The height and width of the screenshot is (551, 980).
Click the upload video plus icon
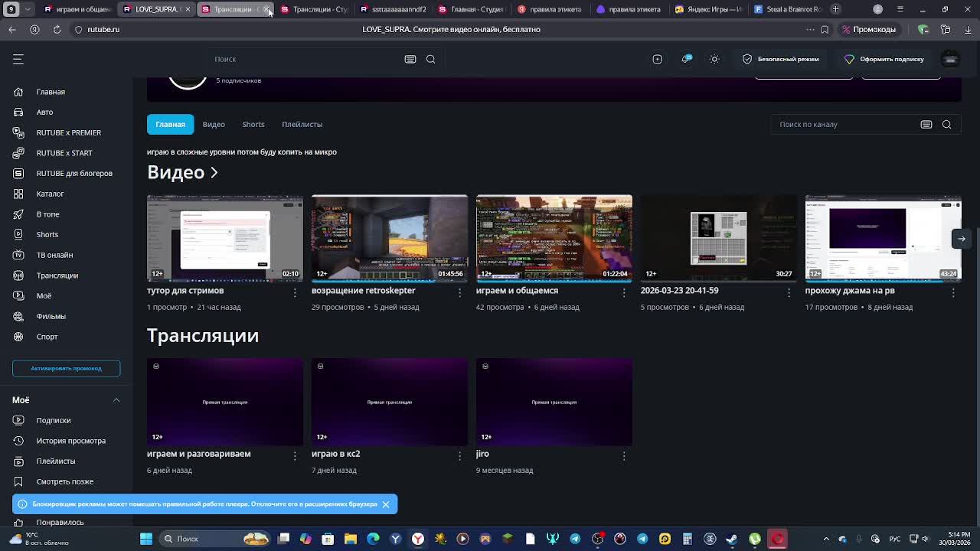tap(657, 59)
